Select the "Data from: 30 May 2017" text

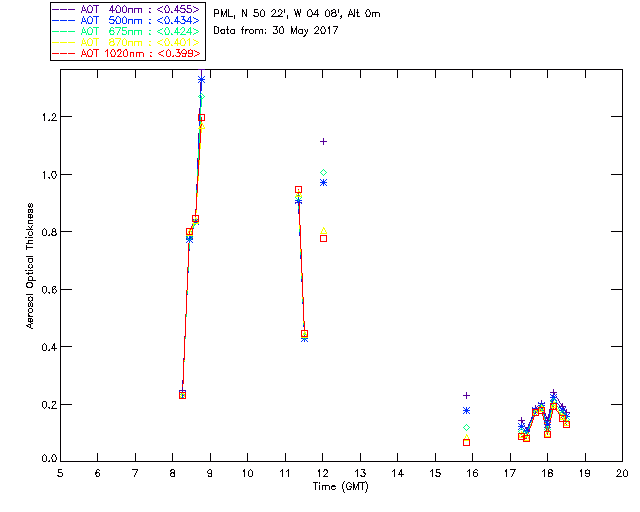click(x=276, y=30)
